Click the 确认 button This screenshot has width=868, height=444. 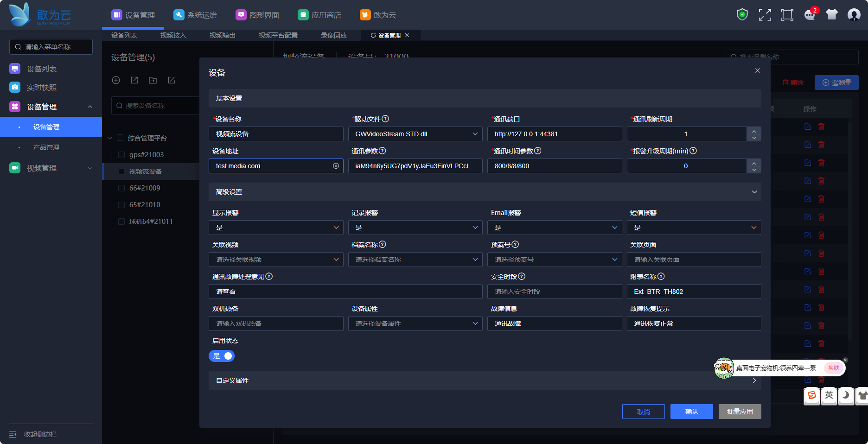(x=692, y=412)
